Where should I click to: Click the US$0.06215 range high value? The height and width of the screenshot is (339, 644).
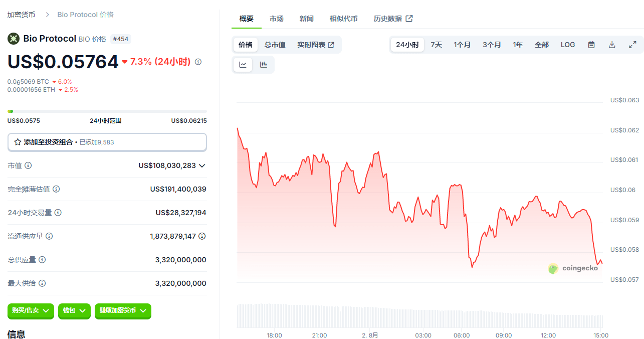pyautogui.click(x=189, y=121)
